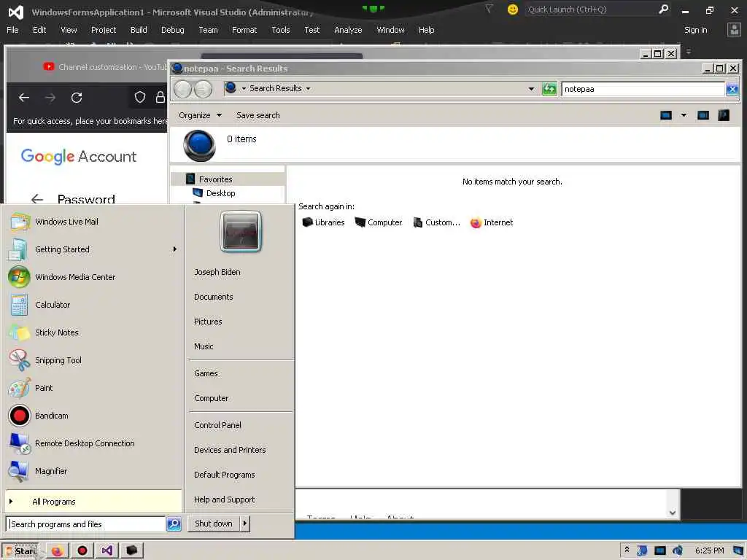Focus Search programs and files box
747x560 pixels.
pos(86,524)
